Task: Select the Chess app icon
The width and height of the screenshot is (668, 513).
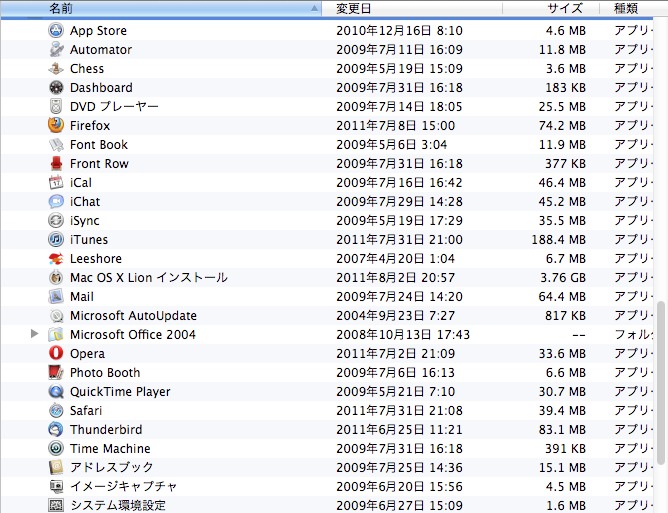Action: coord(56,69)
